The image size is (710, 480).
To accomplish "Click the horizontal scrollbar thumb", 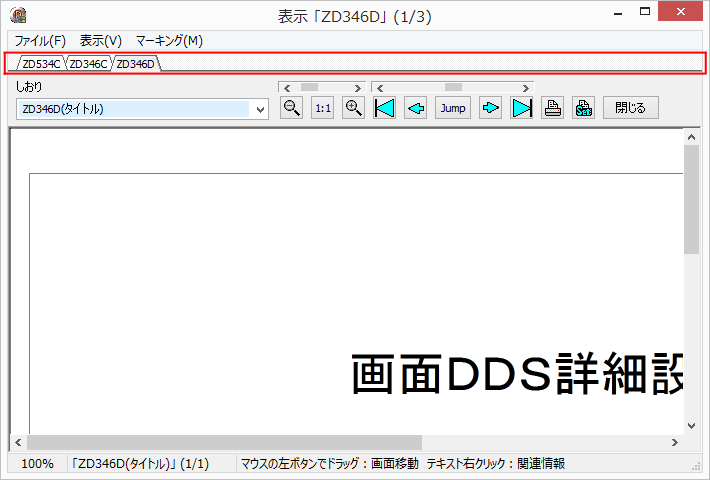I will tap(225, 442).
